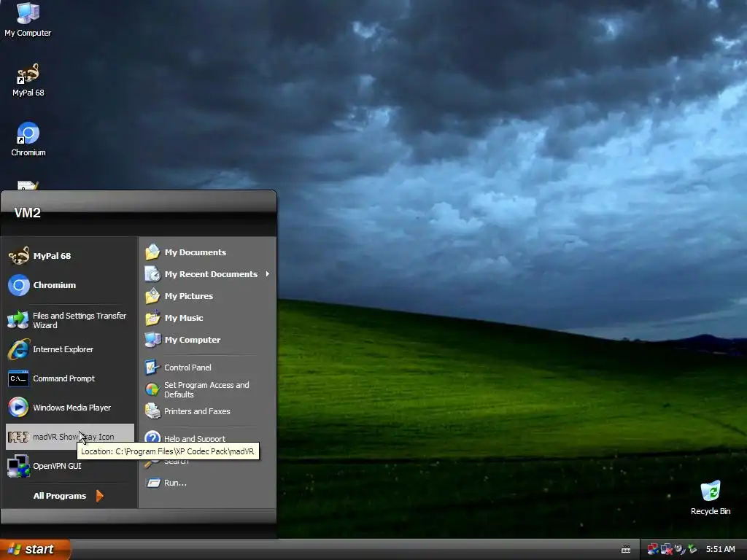Click the OpenVPN red monitors tray icon
The height and width of the screenshot is (560, 747).
click(x=653, y=549)
